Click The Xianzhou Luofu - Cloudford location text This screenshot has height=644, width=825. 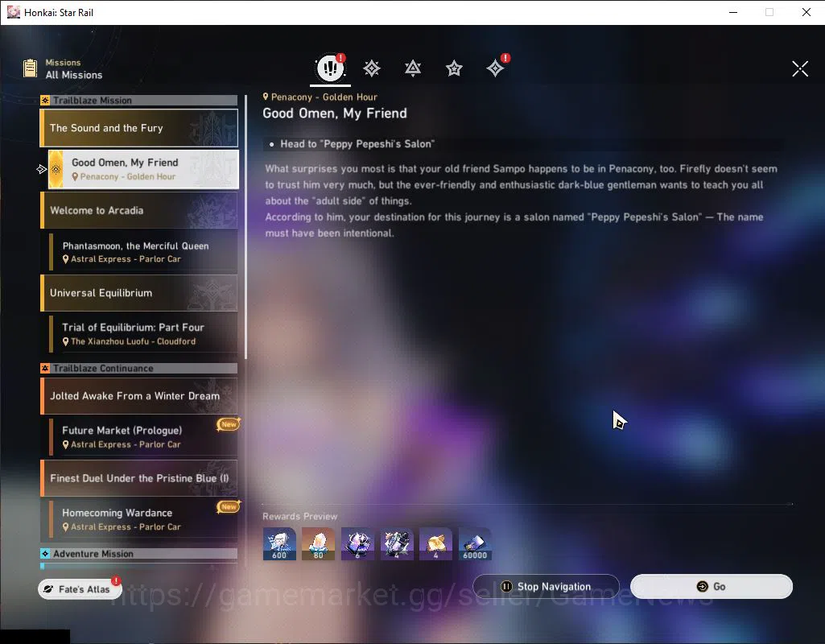point(133,341)
